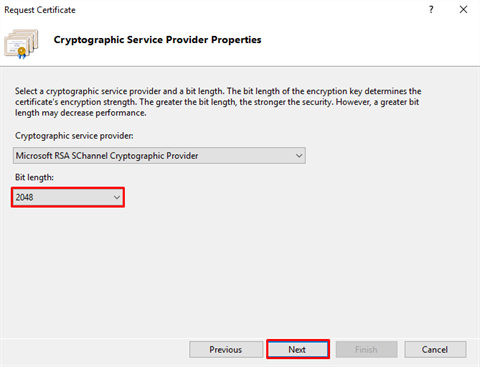
Task: Click the empty panel area beneath Bit length
Action: [x=240, y=273]
